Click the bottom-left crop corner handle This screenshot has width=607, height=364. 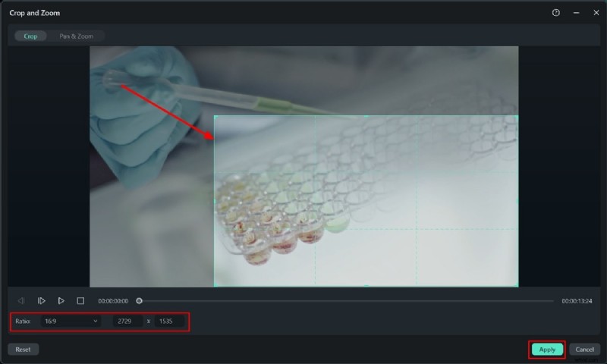pyautogui.click(x=215, y=286)
